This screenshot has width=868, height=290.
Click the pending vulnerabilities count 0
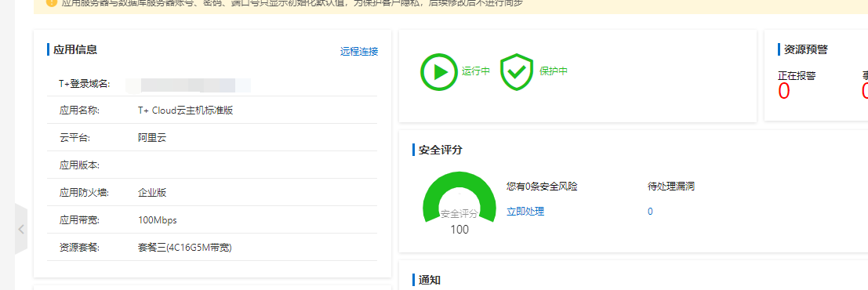point(650,212)
